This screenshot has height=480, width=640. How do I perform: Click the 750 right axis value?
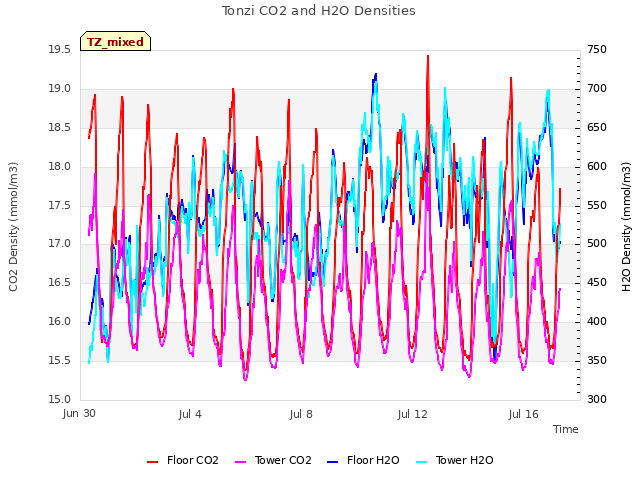(x=597, y=50)
